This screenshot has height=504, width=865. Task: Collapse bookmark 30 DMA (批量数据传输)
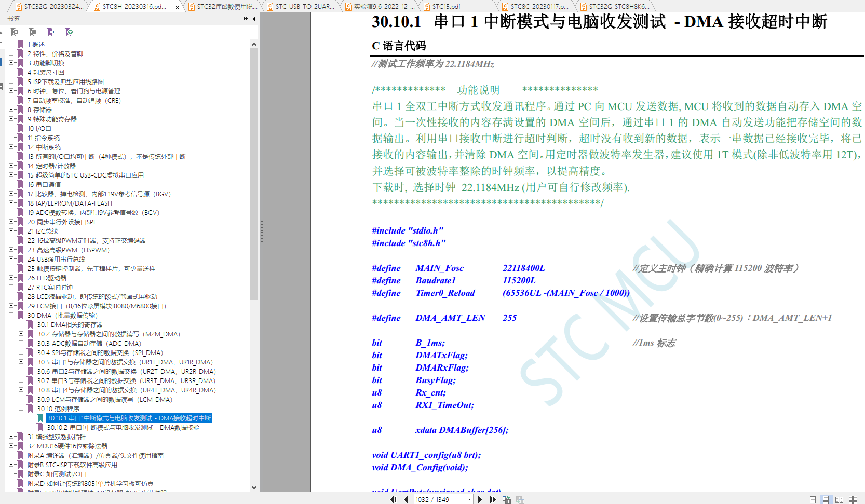coord(11,315)
